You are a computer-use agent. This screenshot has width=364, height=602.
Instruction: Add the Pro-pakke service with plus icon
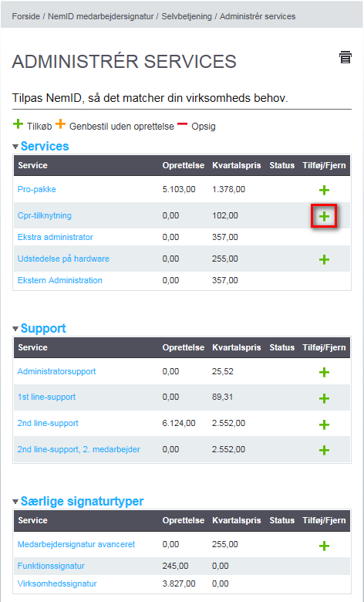(x=325, y=190)
